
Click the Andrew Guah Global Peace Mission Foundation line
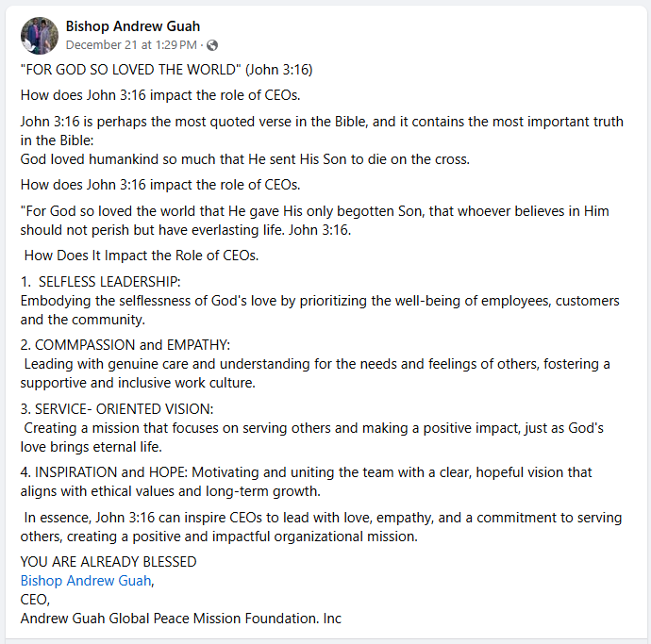click(181, 619)
